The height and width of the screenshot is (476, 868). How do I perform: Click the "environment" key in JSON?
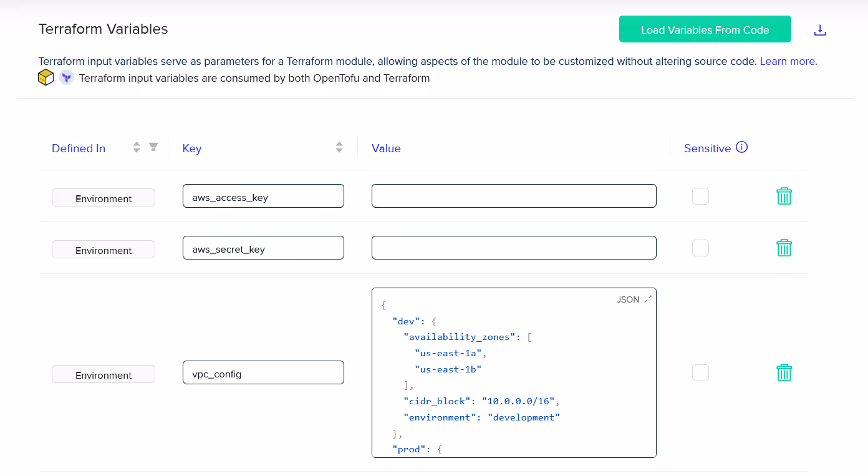tap(440, 417)
